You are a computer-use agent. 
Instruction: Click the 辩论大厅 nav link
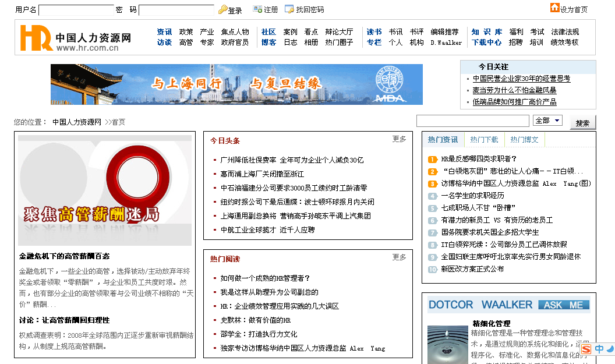(x=339, y=32)
